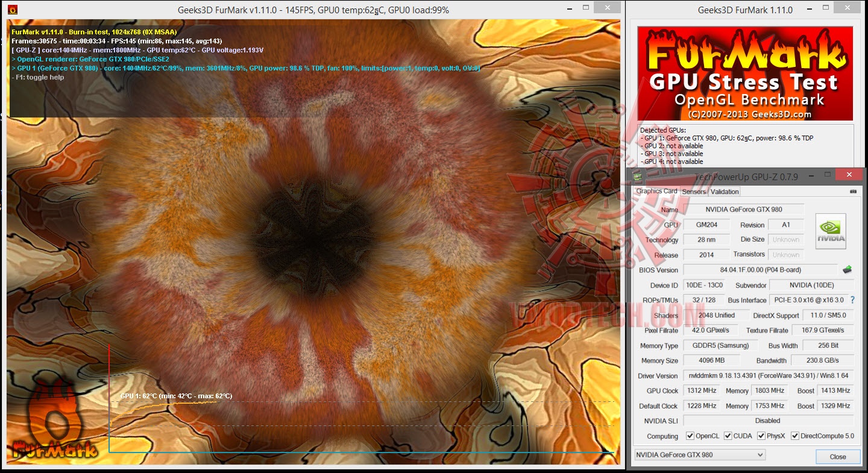Click the Release field showing 2014
868x473 pixels.
pos(706,255)
